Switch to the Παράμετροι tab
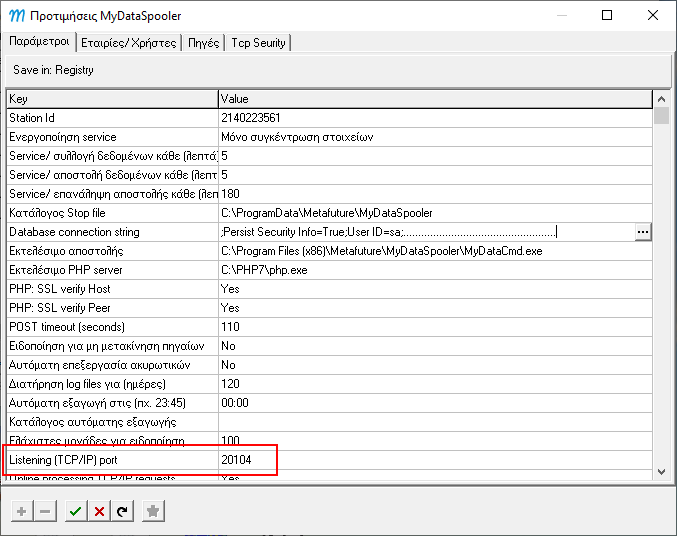The width and height of the screenshot is (677, 536). click(x=39, y=42)
